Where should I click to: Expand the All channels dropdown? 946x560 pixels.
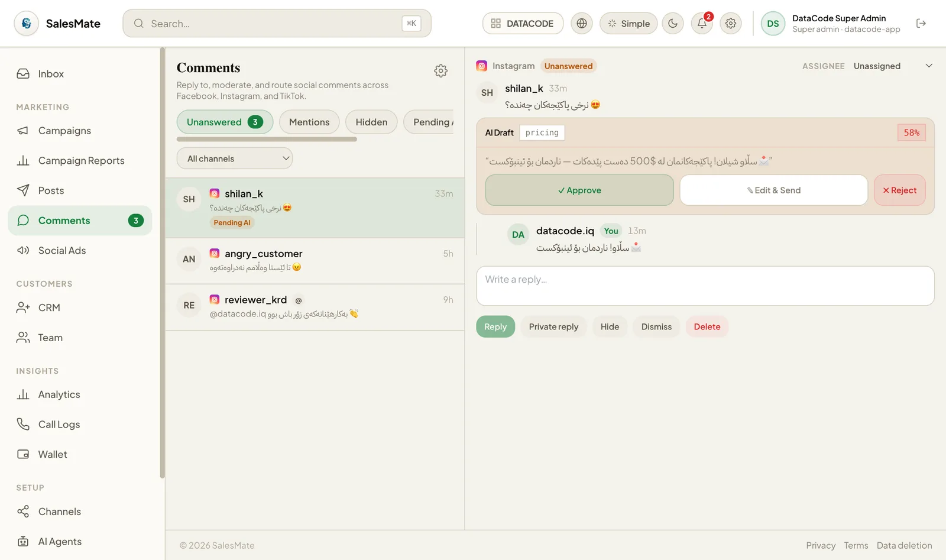point(235,158)
